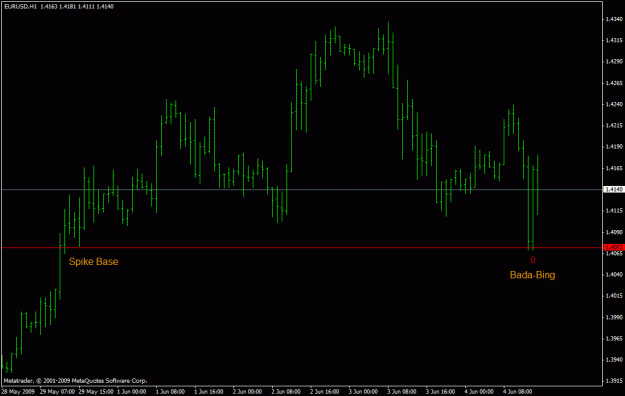
Task: Click the 1.3940 price axis label
Action: tap(614, 360)
